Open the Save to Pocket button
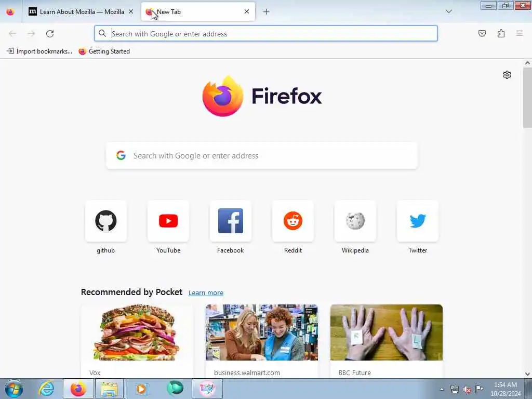 (482, 33)
